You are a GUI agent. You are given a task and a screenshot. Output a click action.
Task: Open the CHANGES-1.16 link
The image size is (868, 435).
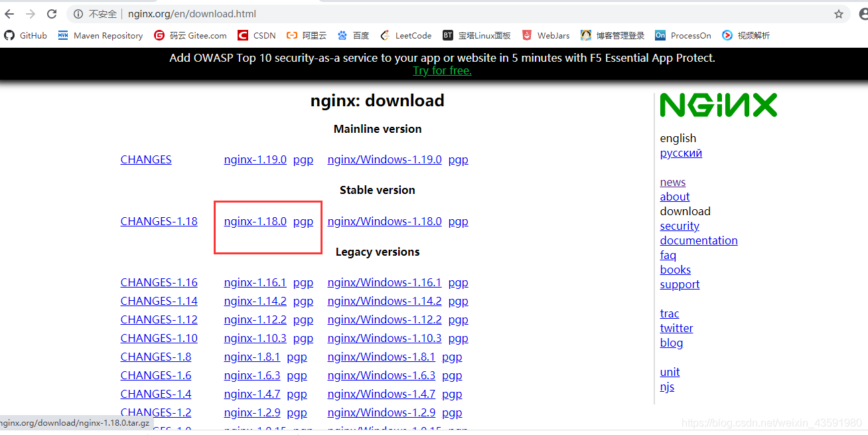point(159,282)
